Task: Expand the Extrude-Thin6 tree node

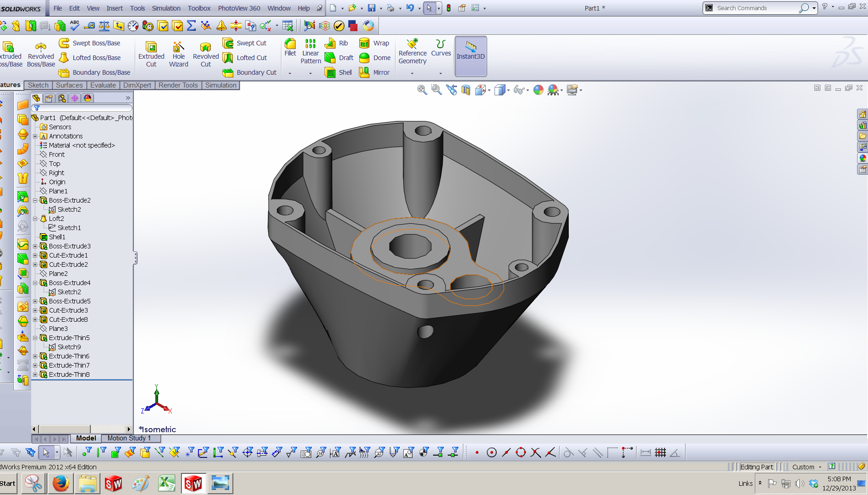Action: click(x=35, y=356)
